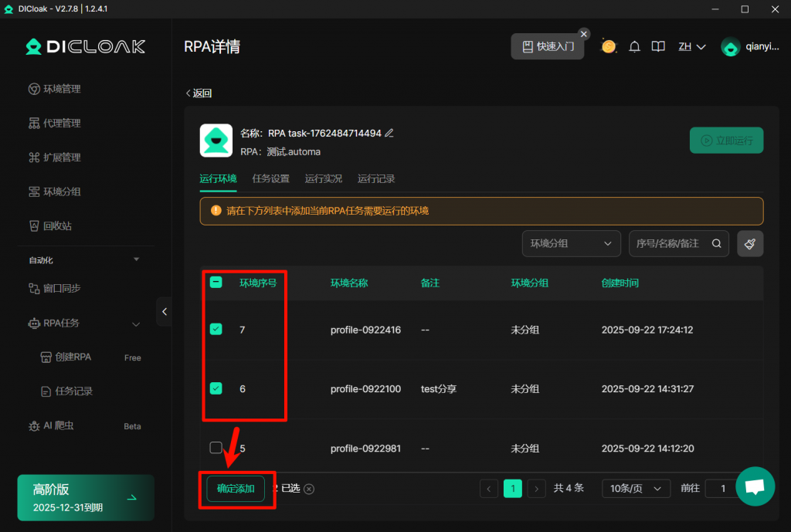Collapse the left sidebar with arrow handle
This screenshot has width=791, height=532.
click(164, 311)
